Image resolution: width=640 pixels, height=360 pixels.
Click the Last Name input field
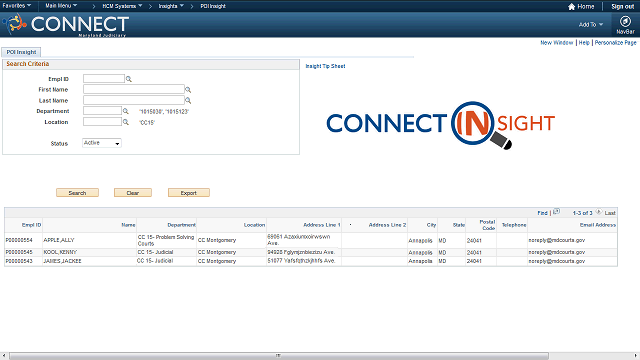pos(134,100)
